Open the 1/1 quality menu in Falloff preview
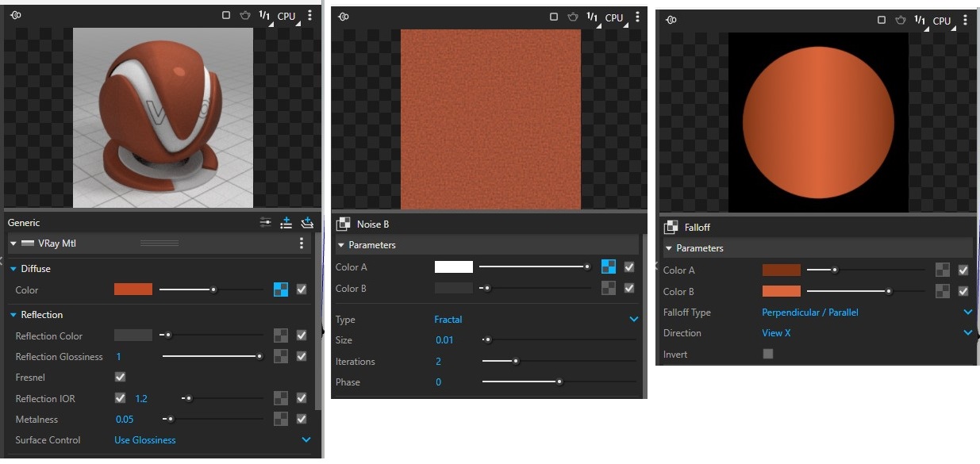 [920, 21]
